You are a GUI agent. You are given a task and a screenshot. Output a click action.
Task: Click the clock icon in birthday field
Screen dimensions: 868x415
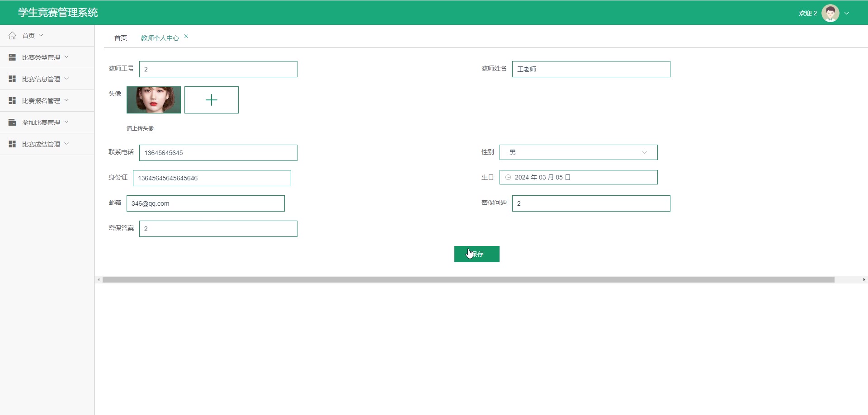508,178
